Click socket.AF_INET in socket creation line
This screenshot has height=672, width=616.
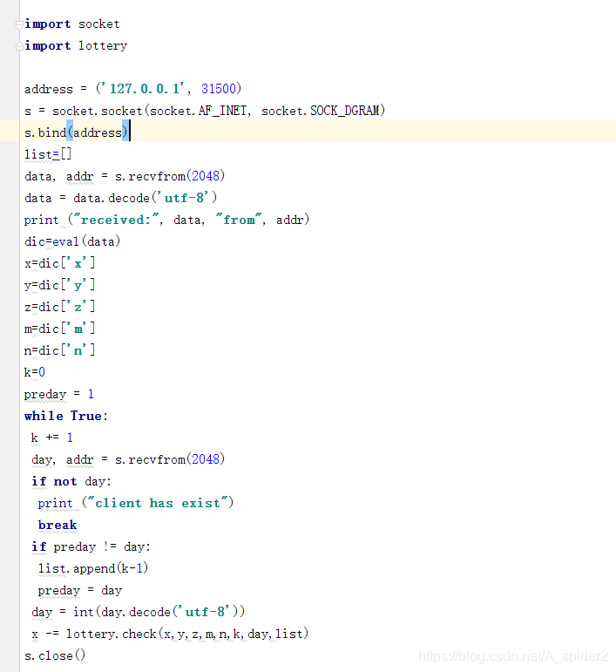pyautogui.click(x=198, y=111)
